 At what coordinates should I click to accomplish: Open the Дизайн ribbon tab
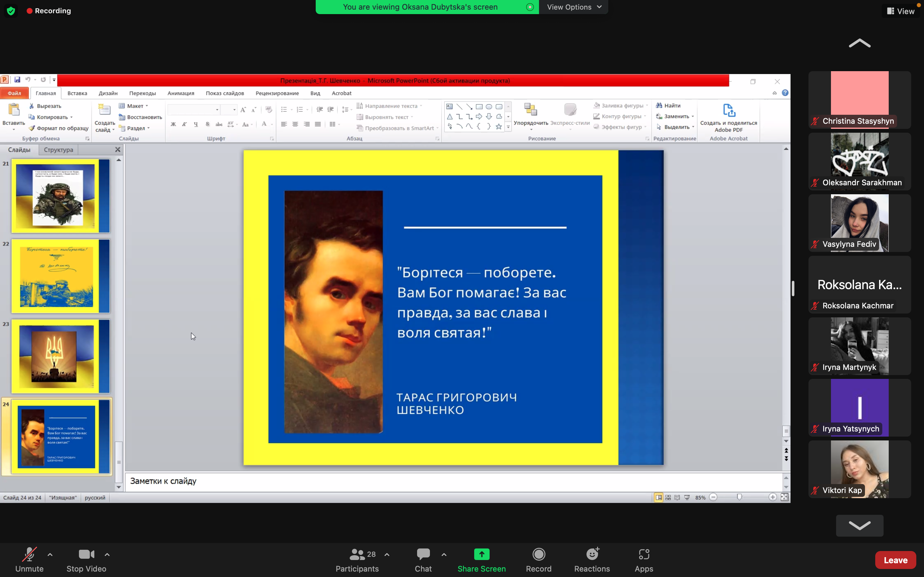tap(108, 93)
